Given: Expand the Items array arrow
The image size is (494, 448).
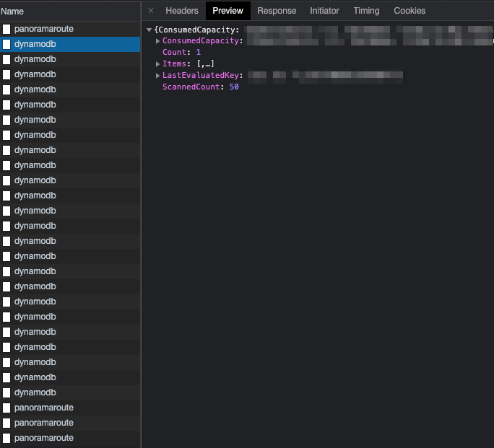Looking at the screenshot, I should click(x=157, y=64).
